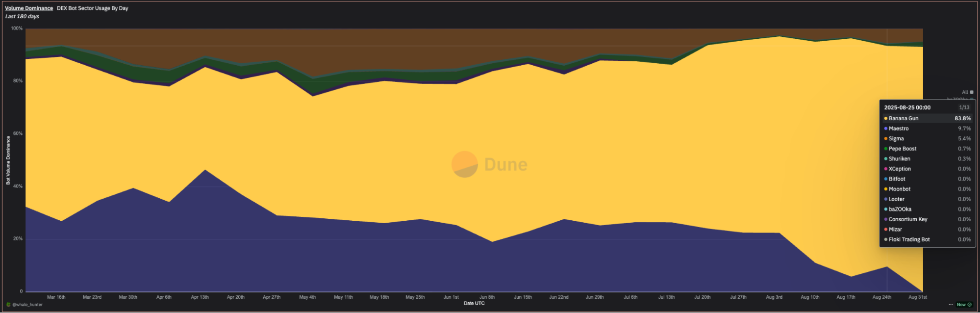Click the Bitfoot row in the tooltip
Viewport: 980px width, 313px height.
(x=927, y=179)
